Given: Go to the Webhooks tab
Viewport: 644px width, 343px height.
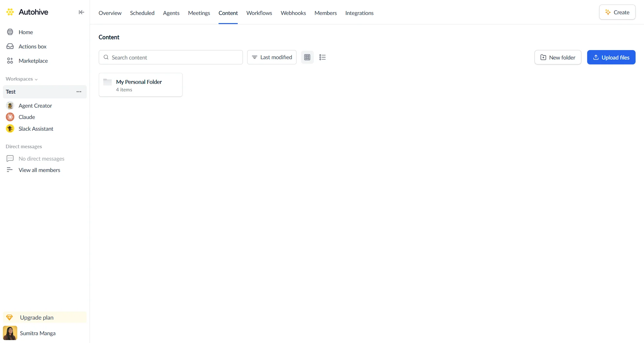Looking at the screenshot, I should (293, 13).
